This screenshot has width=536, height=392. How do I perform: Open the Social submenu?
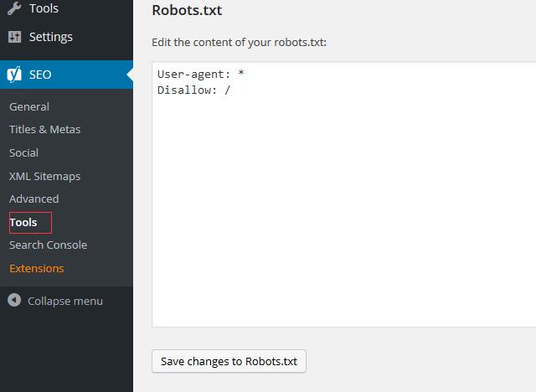tap(23, 152)
